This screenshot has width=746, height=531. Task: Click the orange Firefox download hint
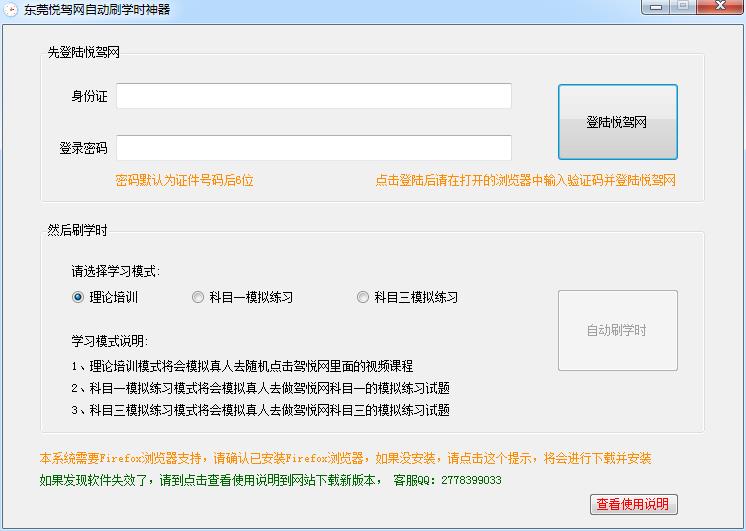coord(345,458)
